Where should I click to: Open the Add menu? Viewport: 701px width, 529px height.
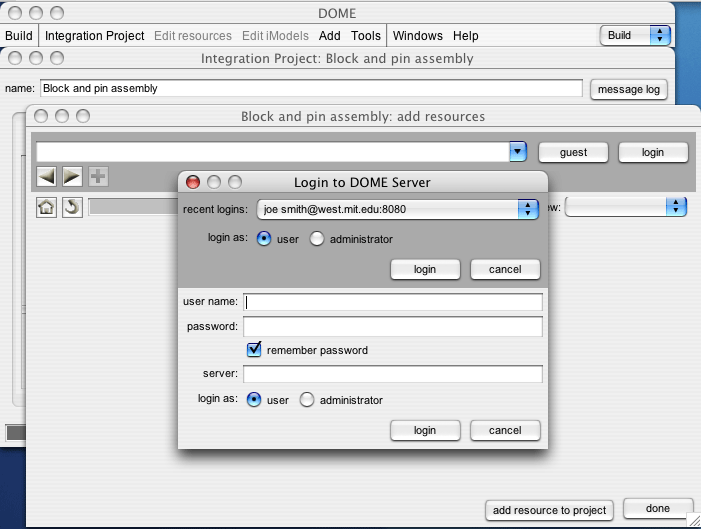coord(329,36)
